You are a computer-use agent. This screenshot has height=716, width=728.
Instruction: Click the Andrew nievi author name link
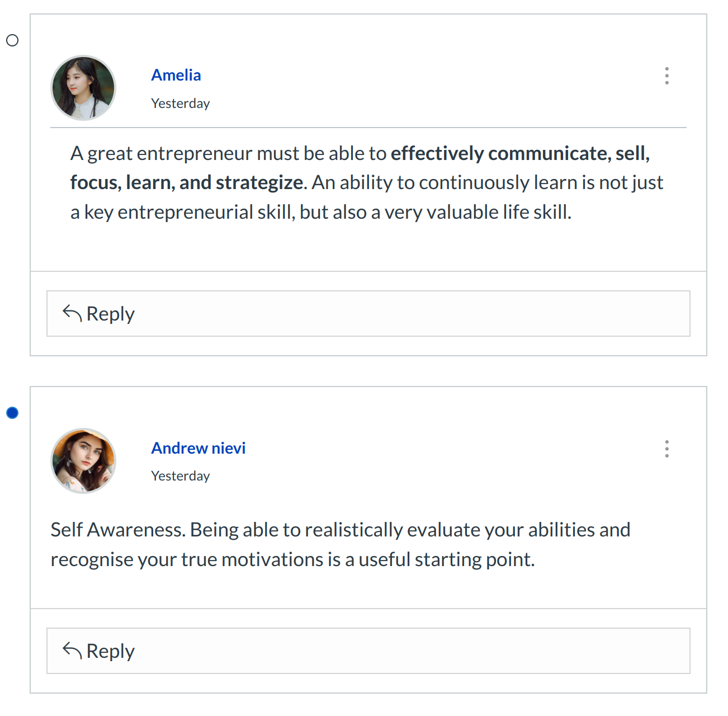[x=198, y=448]
